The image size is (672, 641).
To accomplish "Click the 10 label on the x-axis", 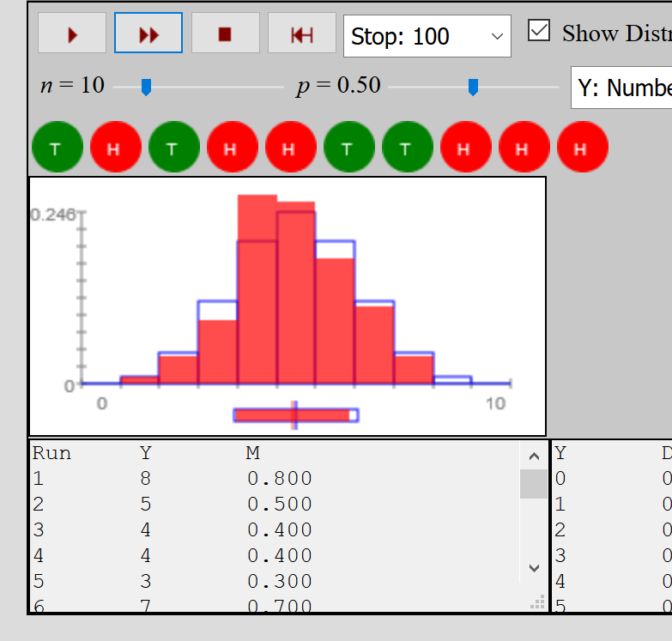I will 495,403.
